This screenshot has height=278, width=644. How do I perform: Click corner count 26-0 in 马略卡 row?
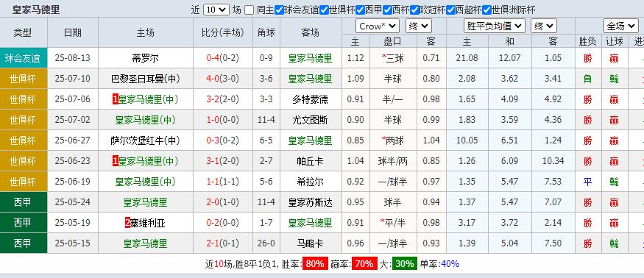(266, 243)
